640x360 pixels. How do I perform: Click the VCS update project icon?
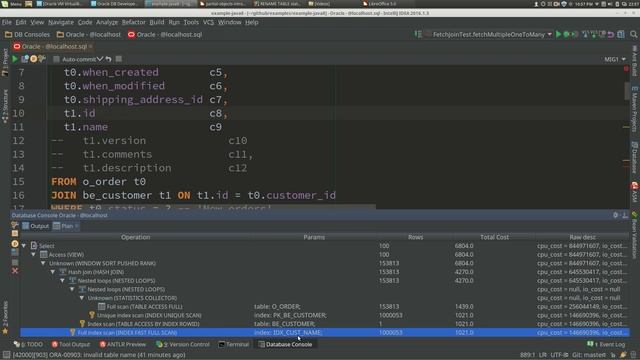coord(586,34)
